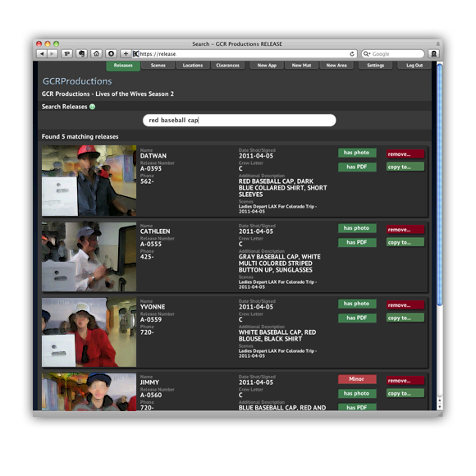
Task: Click the name DATWAN
Action: (153, 156)
